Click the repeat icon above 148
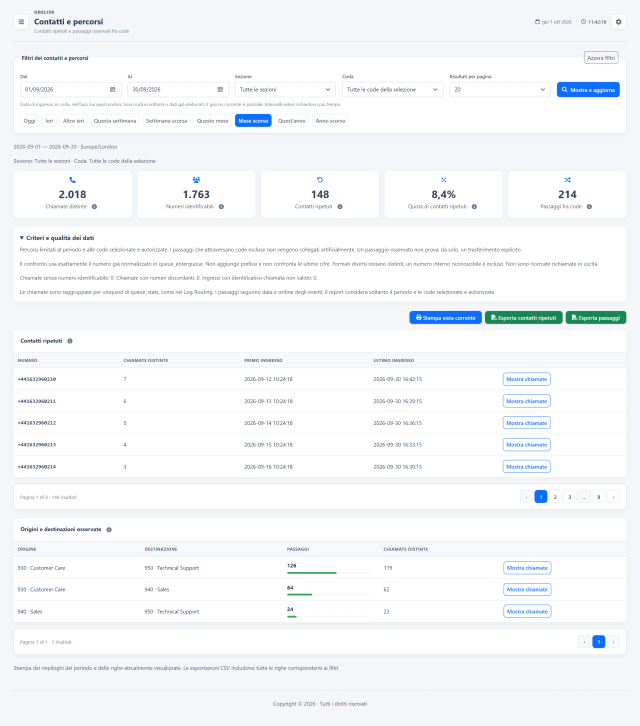This screenshot has height=726, width=640. click(x=320, y=180)
